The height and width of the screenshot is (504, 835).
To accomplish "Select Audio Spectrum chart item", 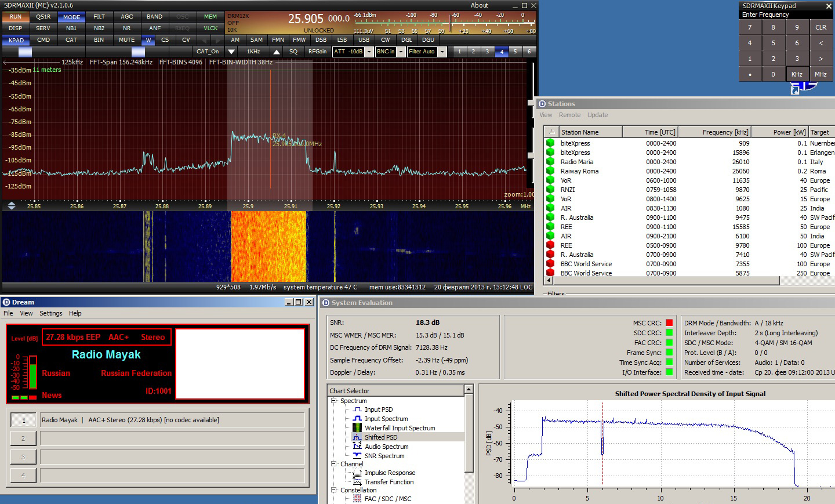I will pyautogui.click(x=386, y=447).
